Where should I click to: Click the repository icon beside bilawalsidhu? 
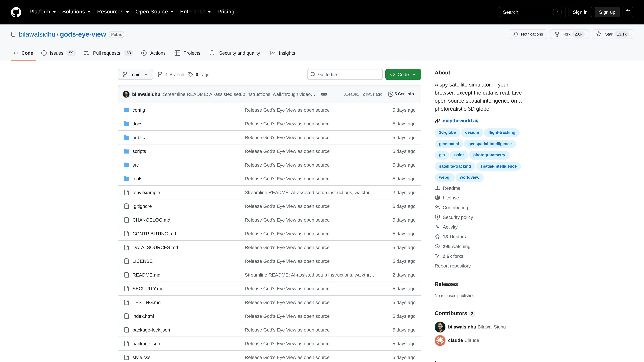click(13, 35)
